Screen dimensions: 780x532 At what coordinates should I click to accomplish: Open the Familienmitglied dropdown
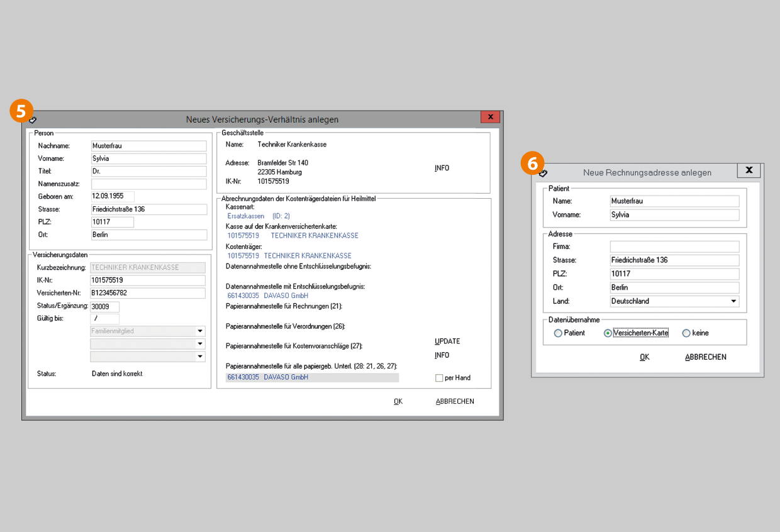click(200, 331)
